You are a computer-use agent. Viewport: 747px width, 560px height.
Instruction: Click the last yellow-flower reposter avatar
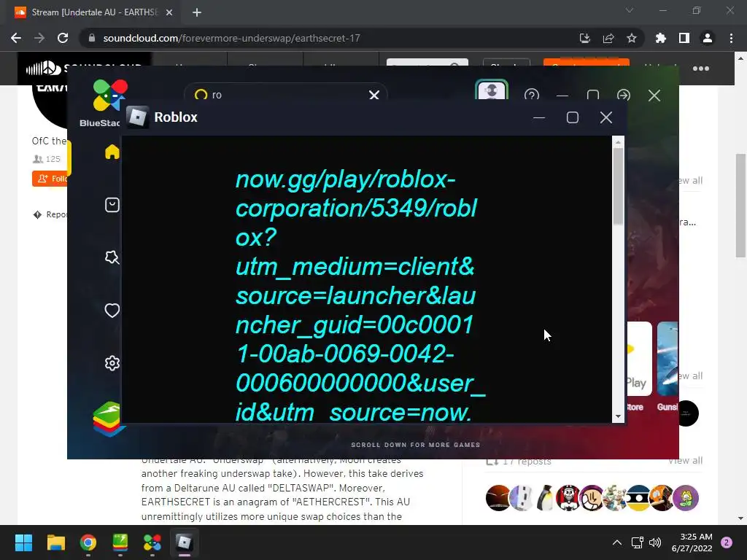pyautogui.click(x=686, y=497)
